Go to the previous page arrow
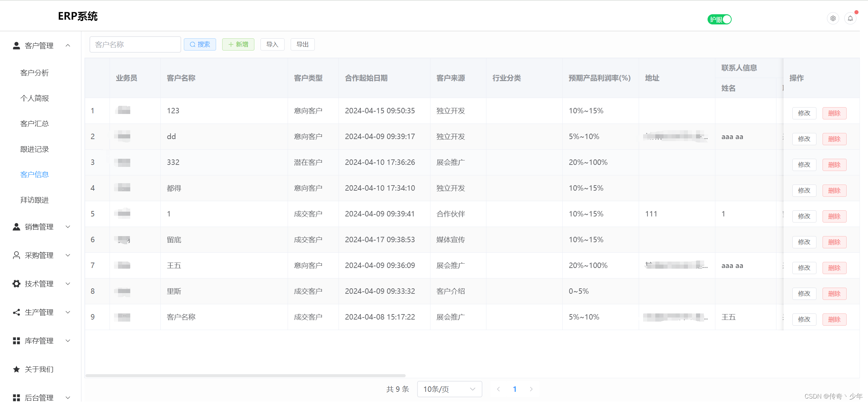 498,389
